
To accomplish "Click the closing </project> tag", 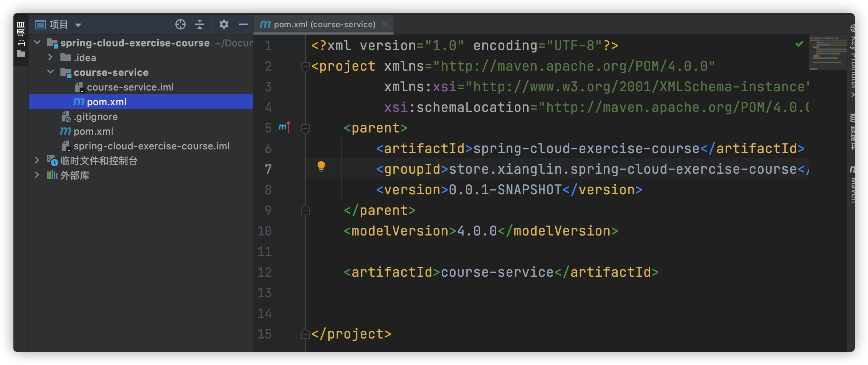I will 351,334.
